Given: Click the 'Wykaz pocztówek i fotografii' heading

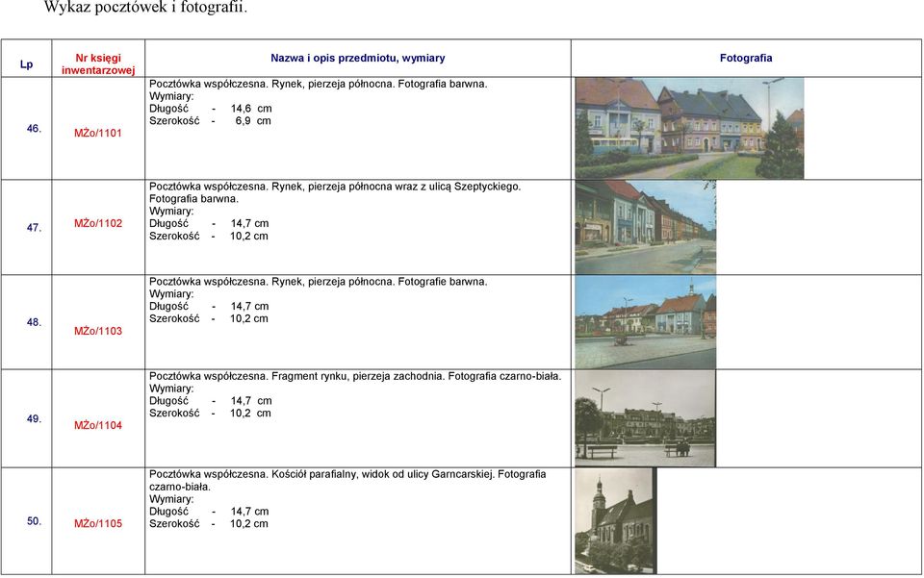Looking at the screenshot, I should pos(145,8).
